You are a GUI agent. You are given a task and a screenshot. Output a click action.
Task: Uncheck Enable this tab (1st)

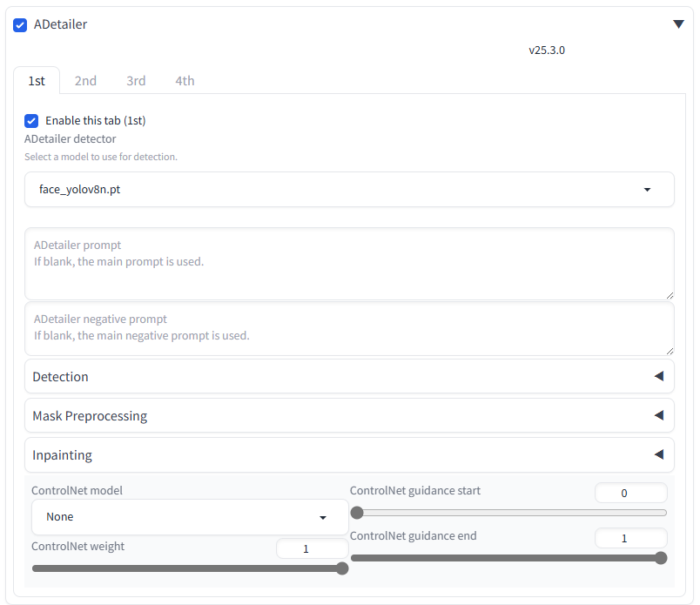[31, 121]
